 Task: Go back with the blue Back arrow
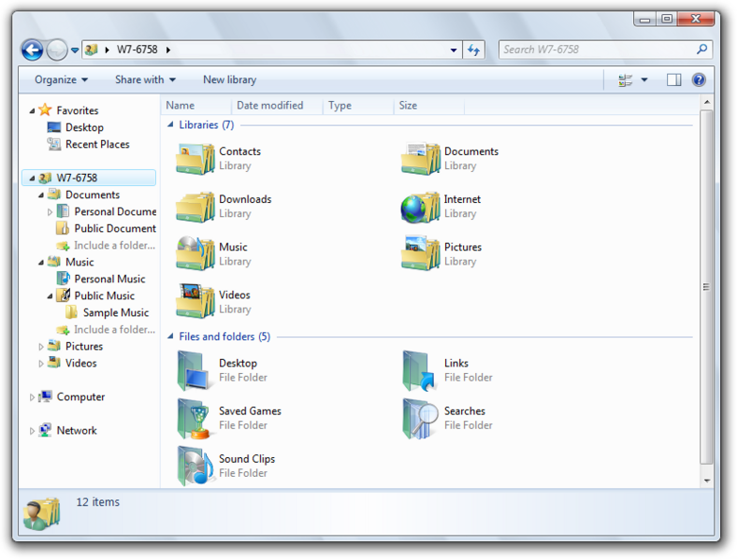pos(33,50)
